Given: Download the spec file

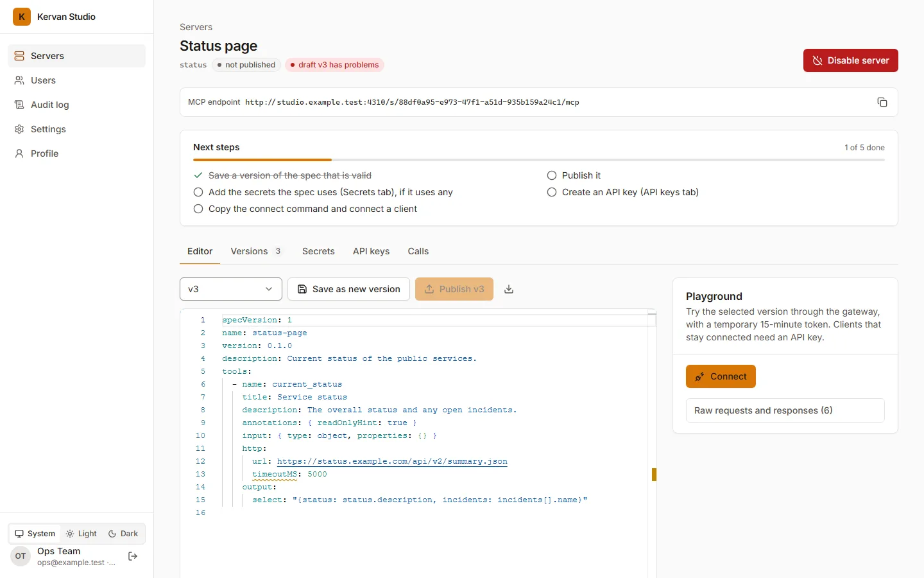Looking at the screenshot, I should (x=509, y=289).
